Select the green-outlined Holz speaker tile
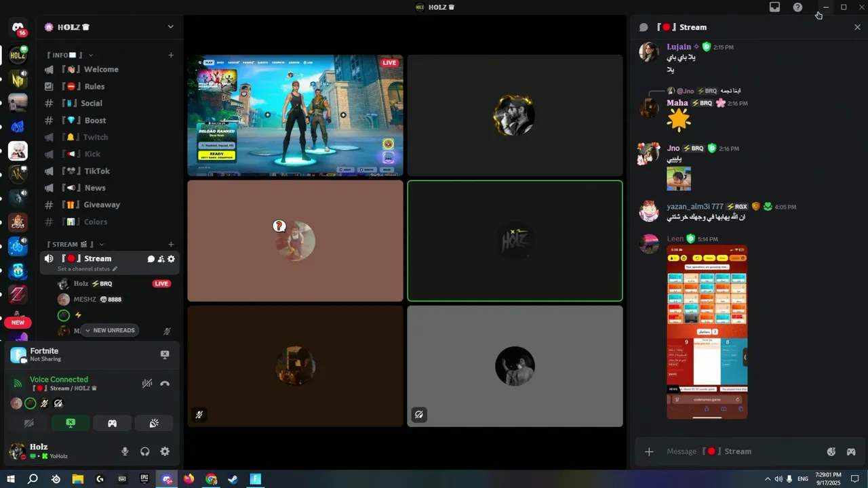The width and height of the screenshot is (868, 488). coord(515,241)
